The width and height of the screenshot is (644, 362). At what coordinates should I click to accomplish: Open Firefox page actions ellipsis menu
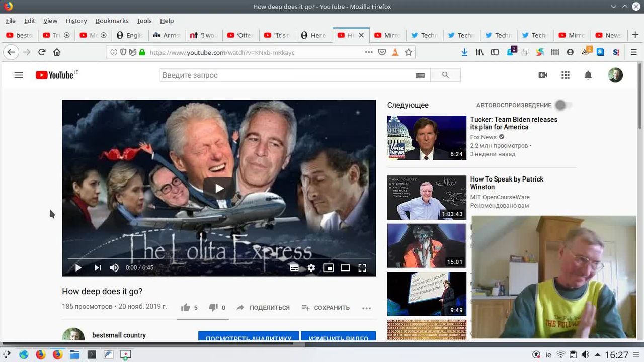369,52
